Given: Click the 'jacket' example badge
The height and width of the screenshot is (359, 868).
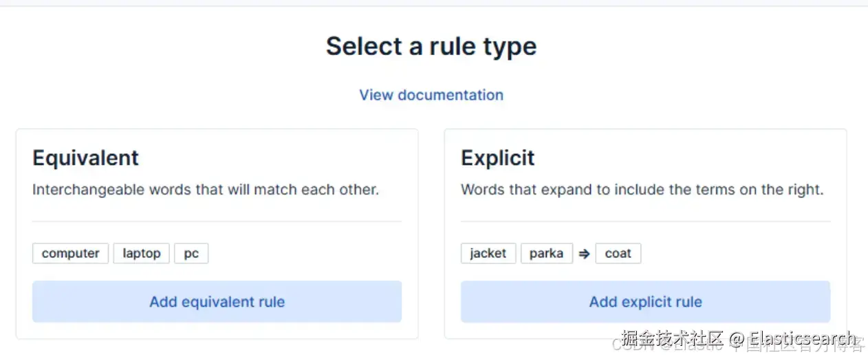Looking at the screenshot, I should [488, 253].
